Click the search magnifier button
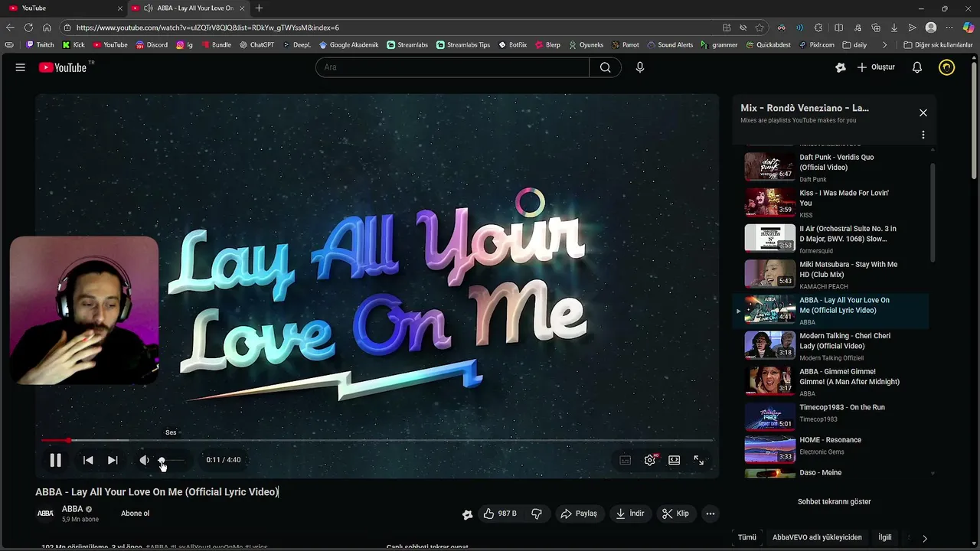The image size is (980, 551). [x=605, y=67]
